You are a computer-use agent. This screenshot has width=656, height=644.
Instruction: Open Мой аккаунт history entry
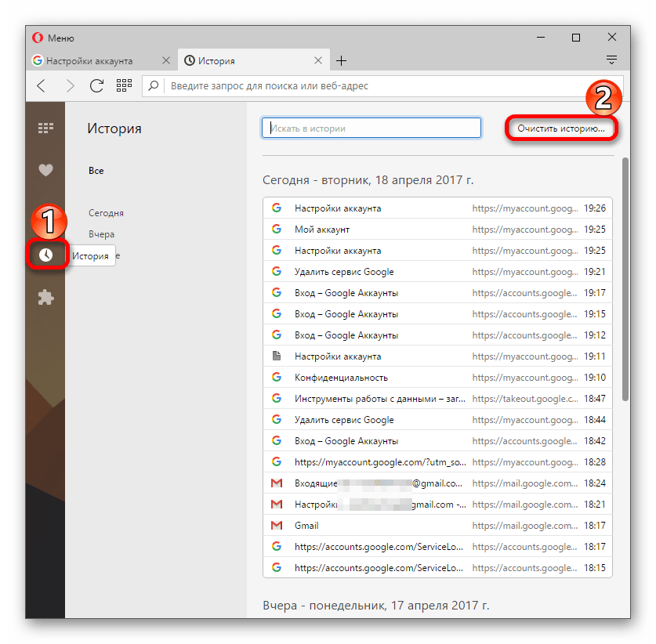click(x=437, y=230)
